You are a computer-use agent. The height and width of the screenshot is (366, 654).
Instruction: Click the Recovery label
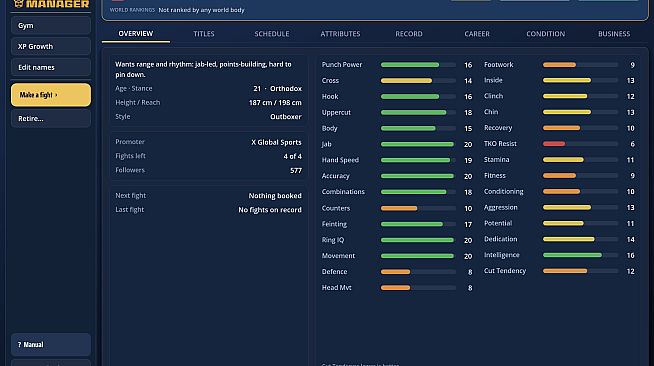[x=498, y=128]
